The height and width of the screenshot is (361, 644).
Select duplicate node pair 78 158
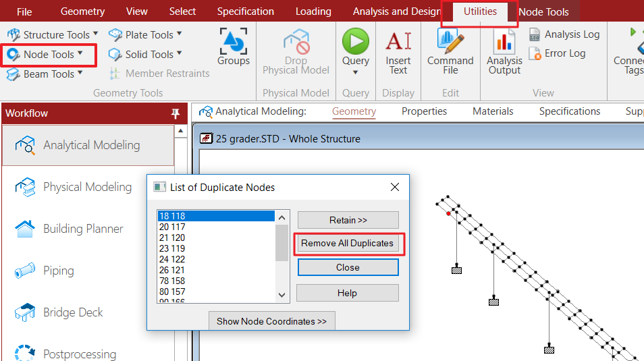click(216, 281)
